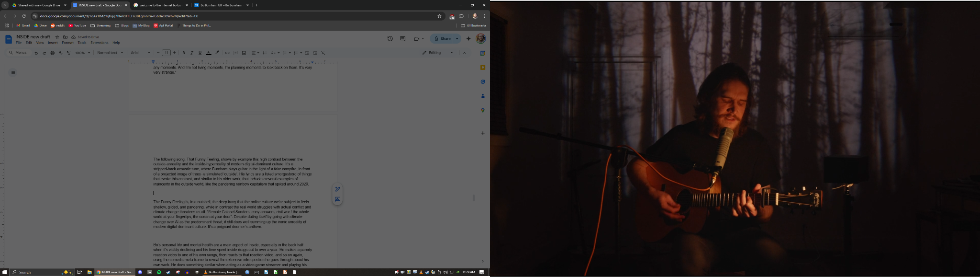Click the Share button
Screen dimensions: 980x277
pyautogui.click(x=443, y=39)
